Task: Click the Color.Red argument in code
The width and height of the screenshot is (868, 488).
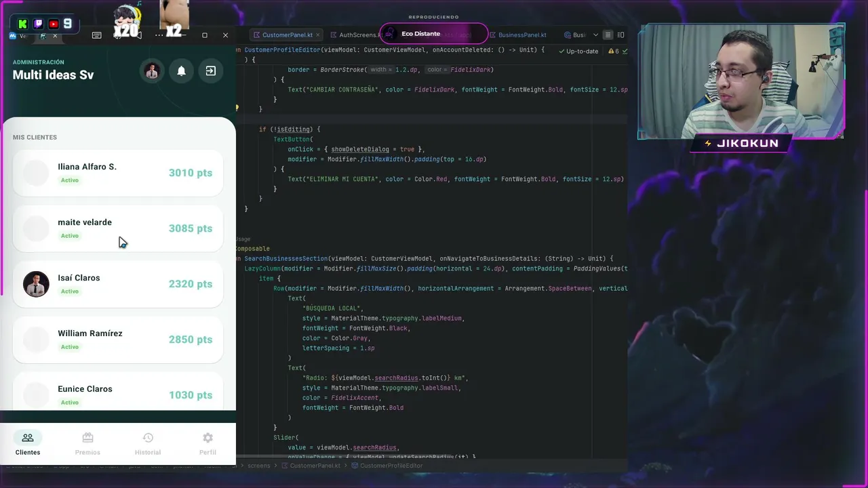Action: (430, 179)
